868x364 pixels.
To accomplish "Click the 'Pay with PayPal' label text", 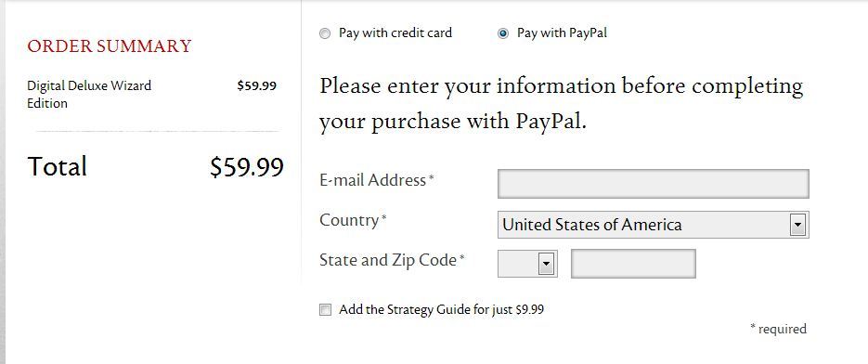I will (562, 33).
